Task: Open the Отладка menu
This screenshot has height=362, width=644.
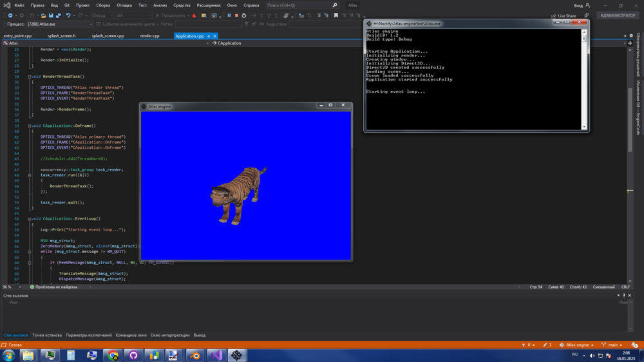Action: 124,5
